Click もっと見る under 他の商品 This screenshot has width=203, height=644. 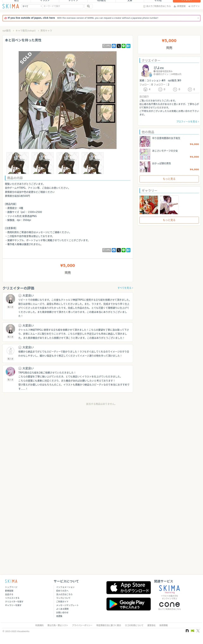(x=169, y=179)
